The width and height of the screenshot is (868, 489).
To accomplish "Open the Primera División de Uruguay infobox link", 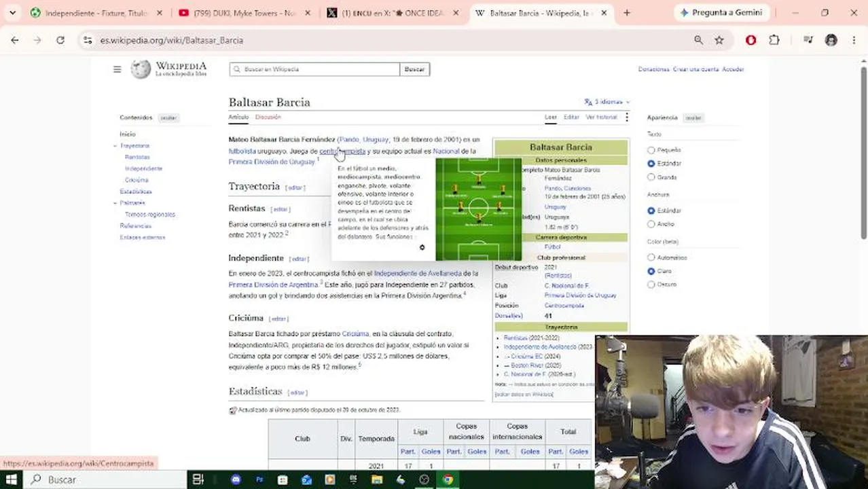I will pyautogui.click(x=580, y=295).
